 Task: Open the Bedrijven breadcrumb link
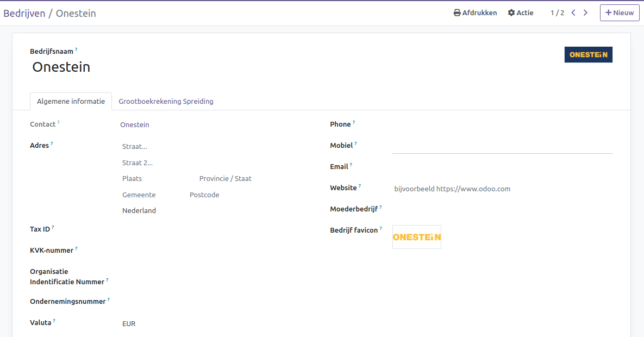(x=24, y=14)
